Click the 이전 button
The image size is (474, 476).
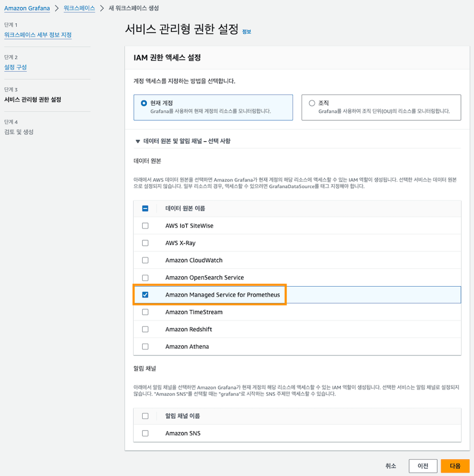pos(423,466)
